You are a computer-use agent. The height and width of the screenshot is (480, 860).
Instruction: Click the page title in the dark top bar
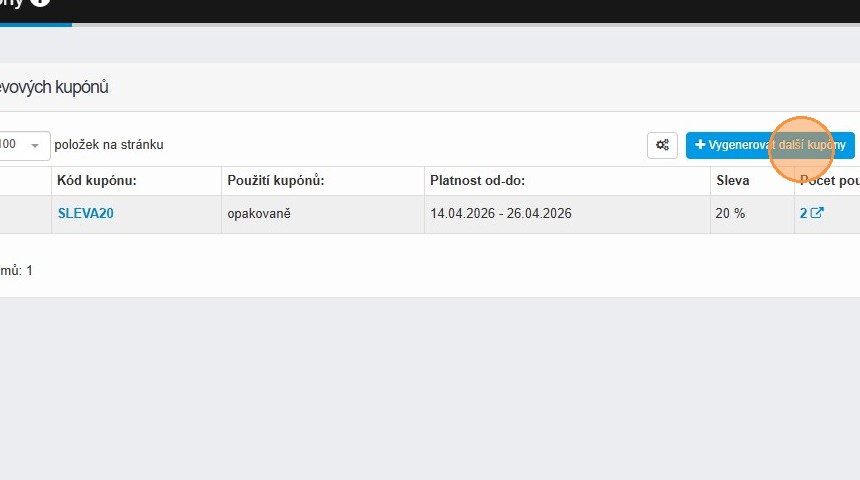[x=12, y=3]
